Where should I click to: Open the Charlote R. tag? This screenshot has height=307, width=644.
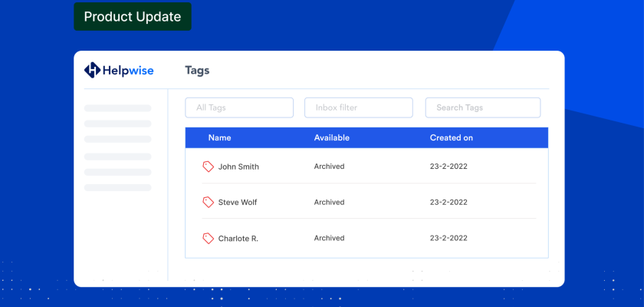click(238, 239)
